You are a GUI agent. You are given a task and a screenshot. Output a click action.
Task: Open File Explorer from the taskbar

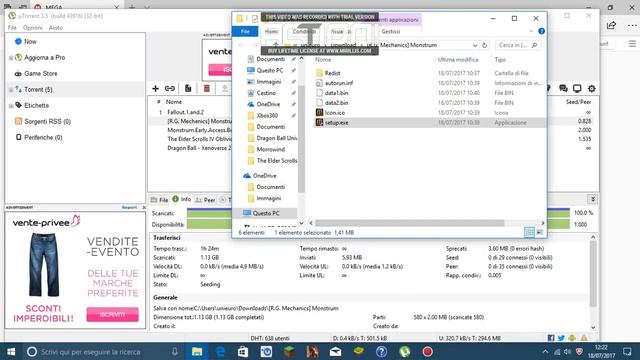tap(197, 351)
